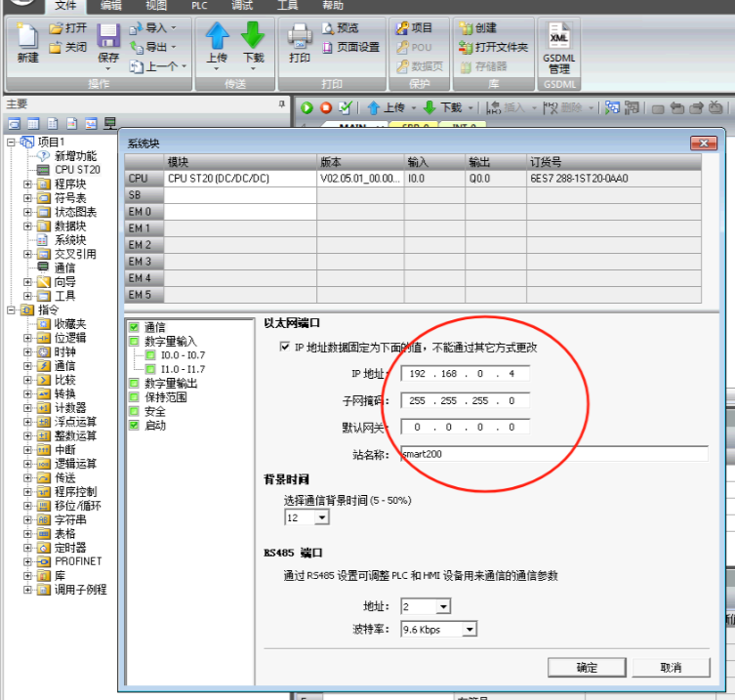Open 新增功能 in project tree
Screen dimensions: 735x700
[x=75, y=155]
